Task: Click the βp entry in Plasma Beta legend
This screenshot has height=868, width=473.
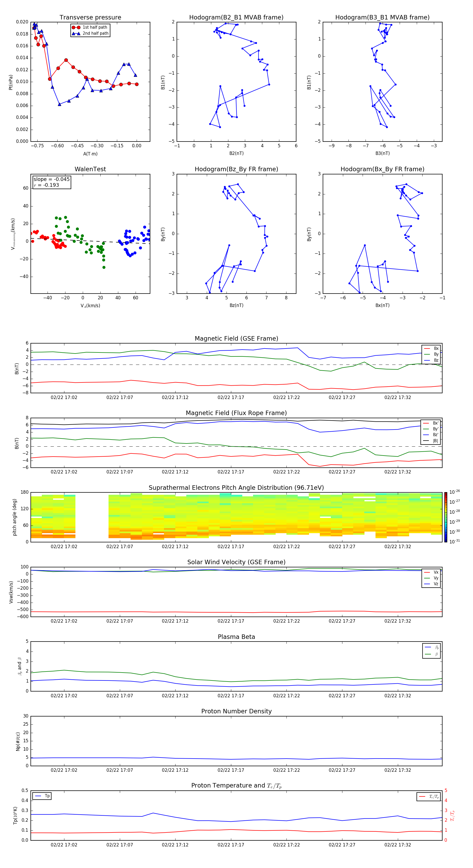Action: (x=431, y=647)
